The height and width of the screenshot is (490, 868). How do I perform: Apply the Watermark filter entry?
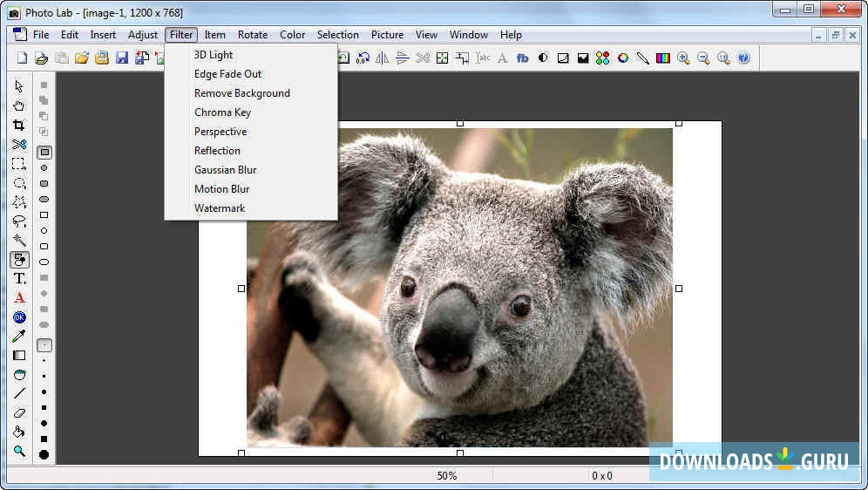tap(220, 208)
